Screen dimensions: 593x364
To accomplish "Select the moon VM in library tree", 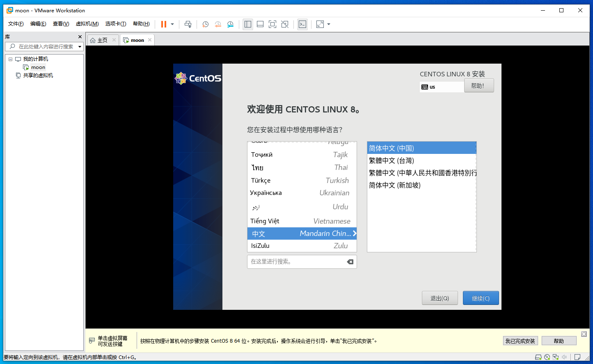I will pyautogui.click(x=38, y=67).
